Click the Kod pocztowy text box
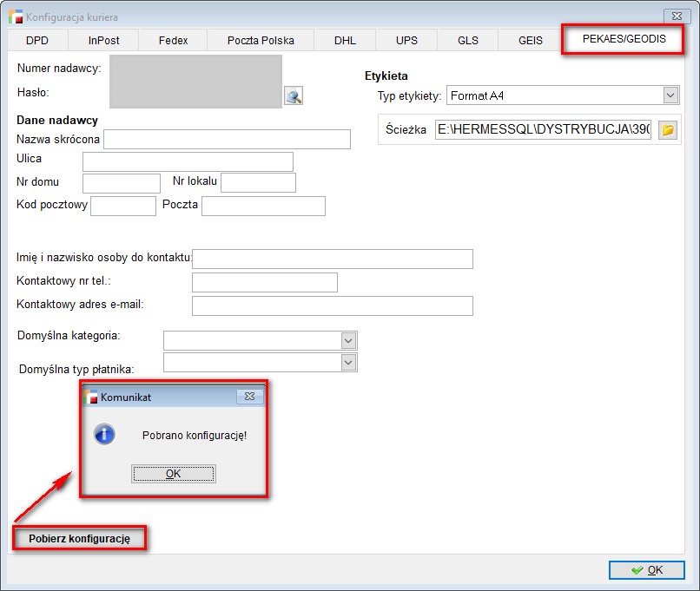Image resolution: width=700 pixels, height=591 pixels. 122,206
